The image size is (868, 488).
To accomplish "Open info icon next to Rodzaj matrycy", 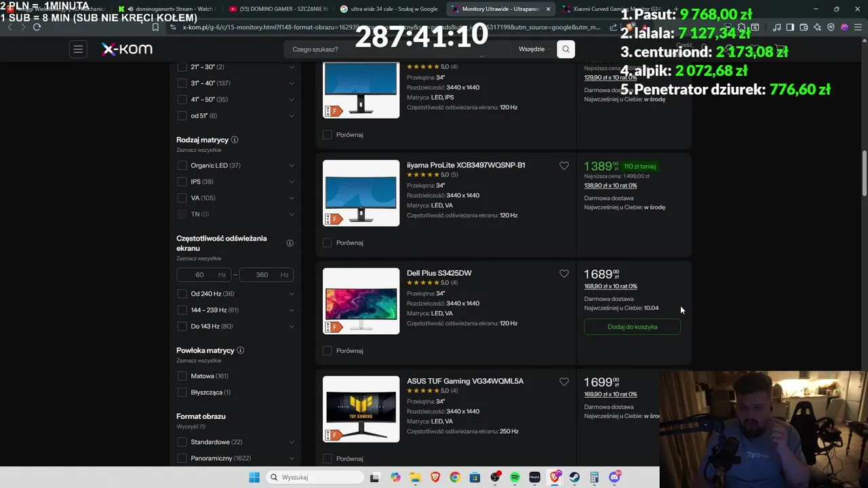I will tap(235, 140).
